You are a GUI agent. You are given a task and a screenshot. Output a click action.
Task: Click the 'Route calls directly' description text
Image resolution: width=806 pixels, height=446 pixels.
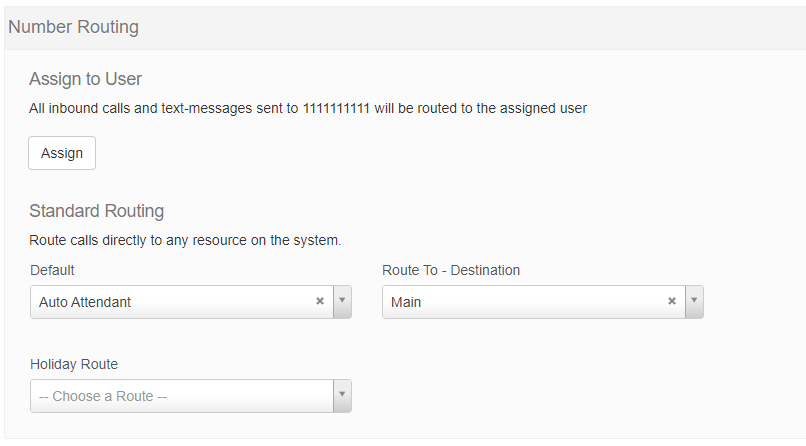point(100,240)
